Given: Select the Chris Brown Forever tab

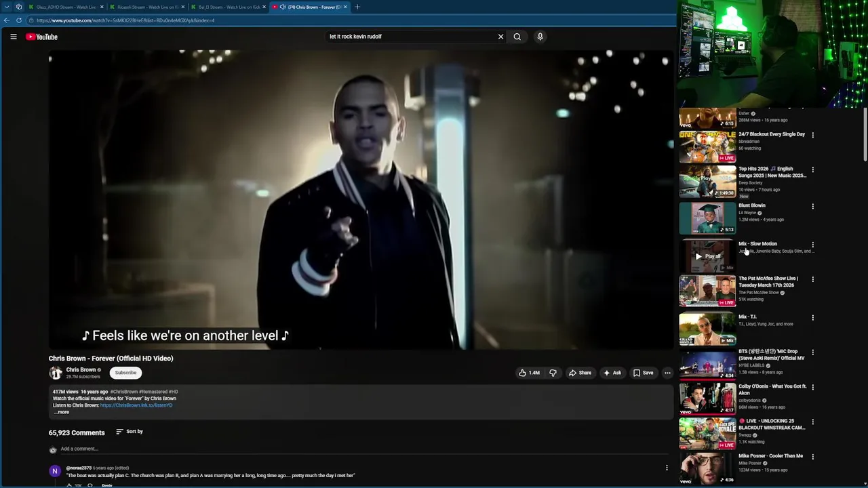Looking at the screenshot, I should coord(309,7).
